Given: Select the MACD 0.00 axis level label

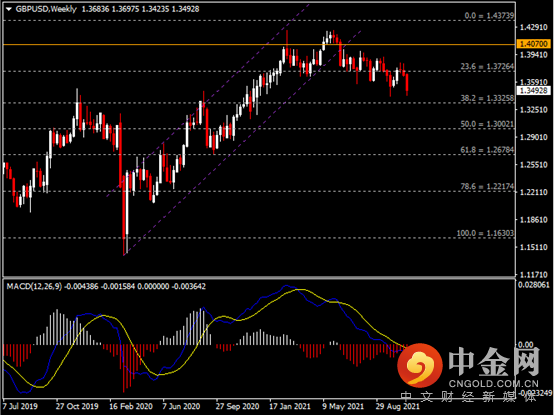Looking at the screenshot, I should click(x=526, y=344).
